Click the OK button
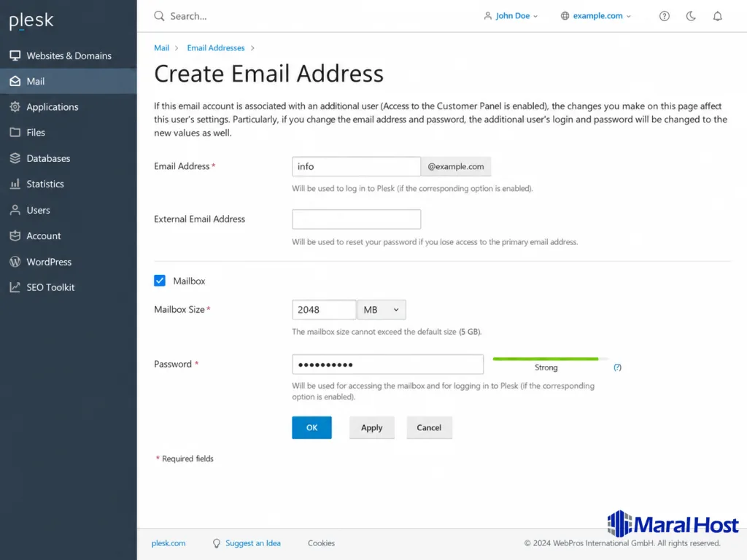 [311, 427]
